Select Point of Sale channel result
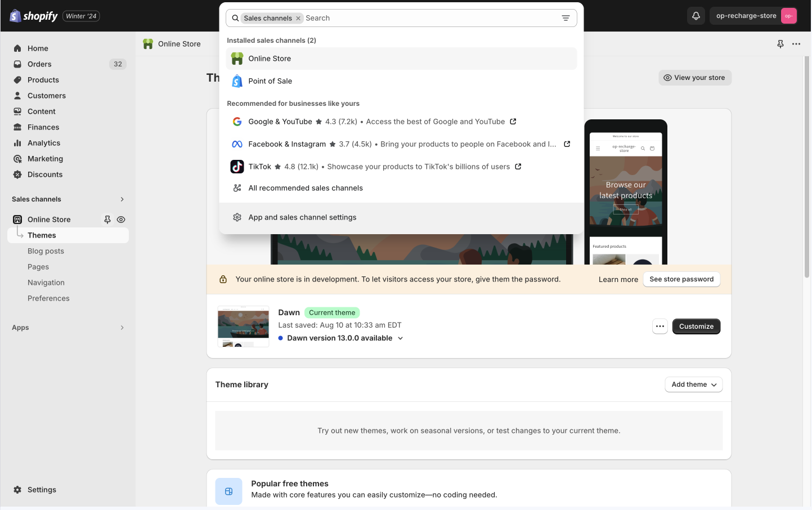Viewport: 812px width, 510px height. (401, 81)
